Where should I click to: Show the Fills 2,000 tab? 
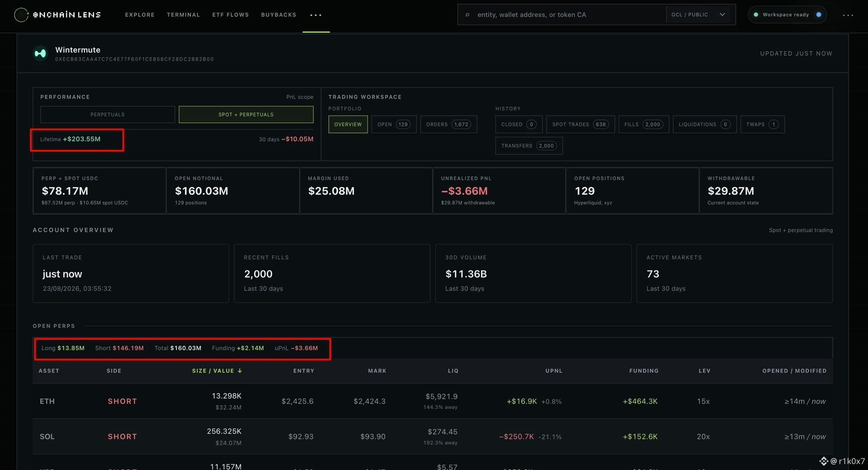tap(644, 124)
